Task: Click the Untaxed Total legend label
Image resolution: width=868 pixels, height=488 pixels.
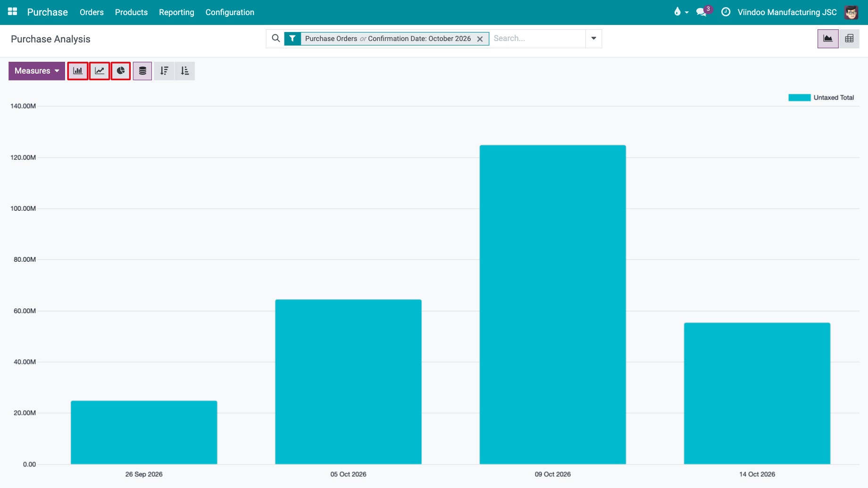Action: pyautogui.click(x=834, y=98)
